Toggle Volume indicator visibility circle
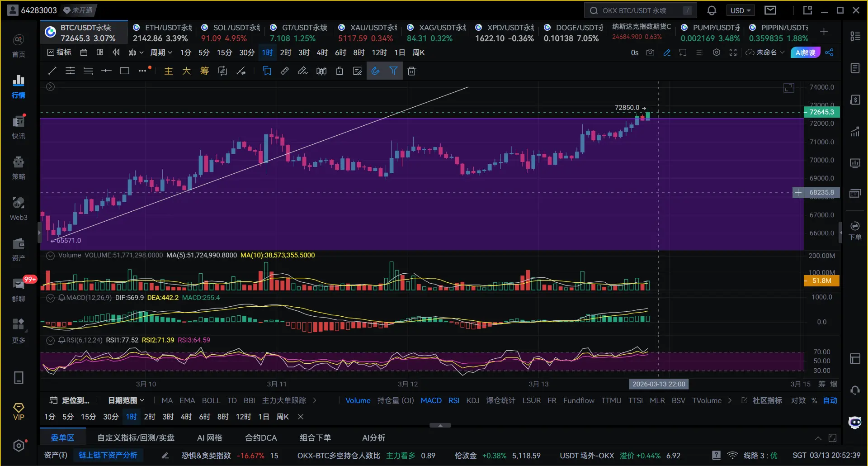The image size is (868, 466). [51, 256]
